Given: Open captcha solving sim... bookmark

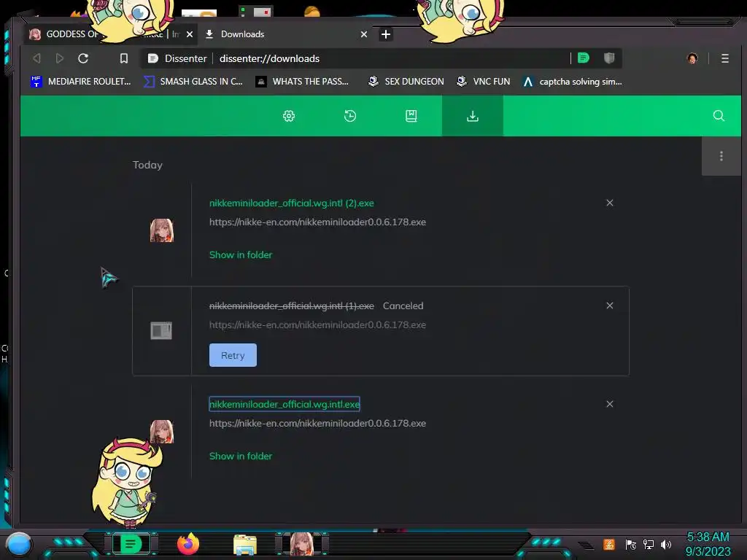Looking at the screenshot, I should (x=572, y=82).
